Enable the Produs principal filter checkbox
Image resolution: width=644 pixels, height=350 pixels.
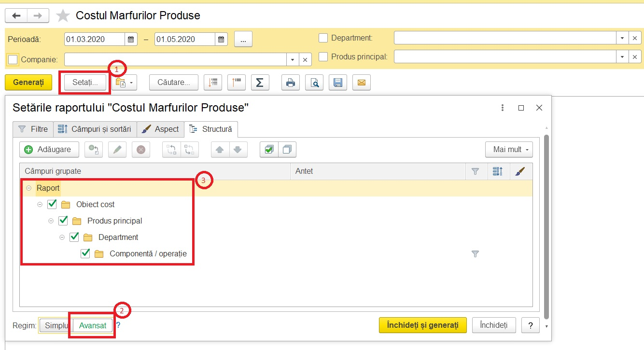coord(323,57)
